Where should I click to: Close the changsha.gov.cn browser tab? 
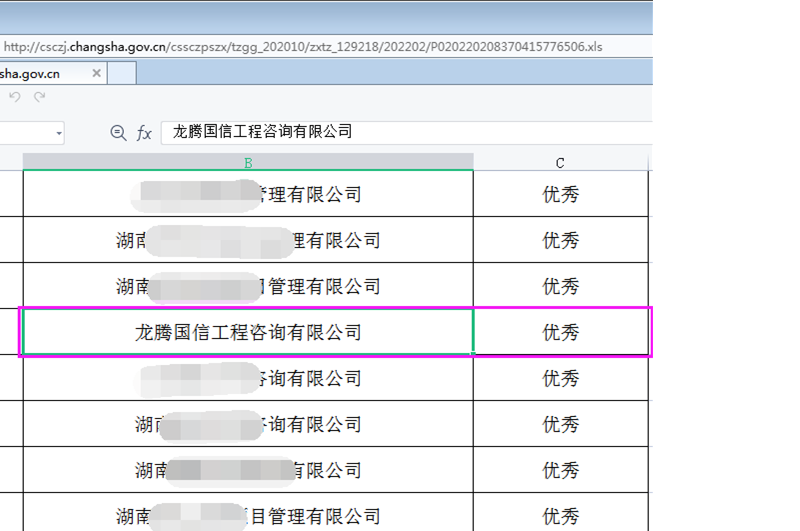[96, 73]
